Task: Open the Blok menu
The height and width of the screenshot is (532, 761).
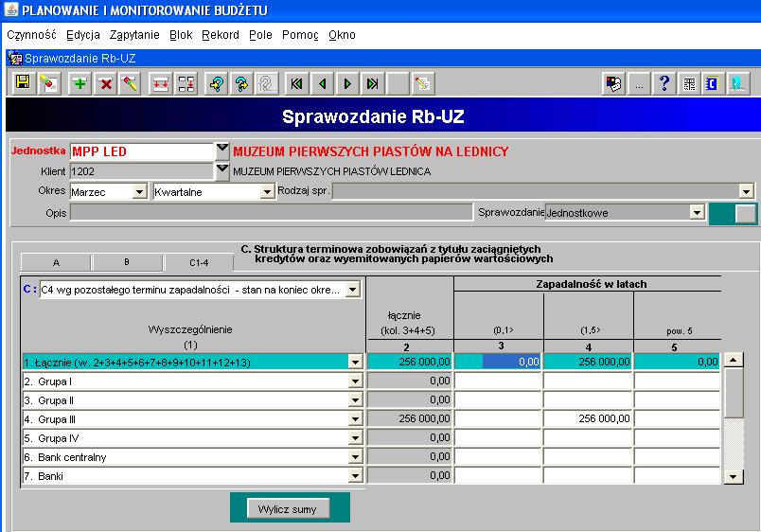Action: (181, 35)
